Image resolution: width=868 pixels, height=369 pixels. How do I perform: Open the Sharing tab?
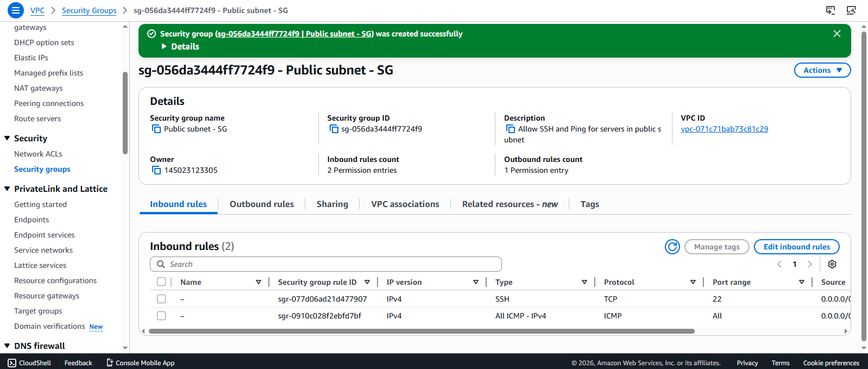click(332, 204)
